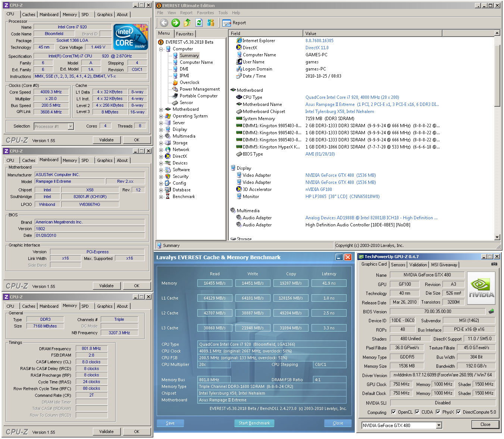This screenshot has width=504, height=439.
Task: Toggle the OpenCL checkbox in GPU-Z
Action: pyautogui.click(x=394, y=412)
